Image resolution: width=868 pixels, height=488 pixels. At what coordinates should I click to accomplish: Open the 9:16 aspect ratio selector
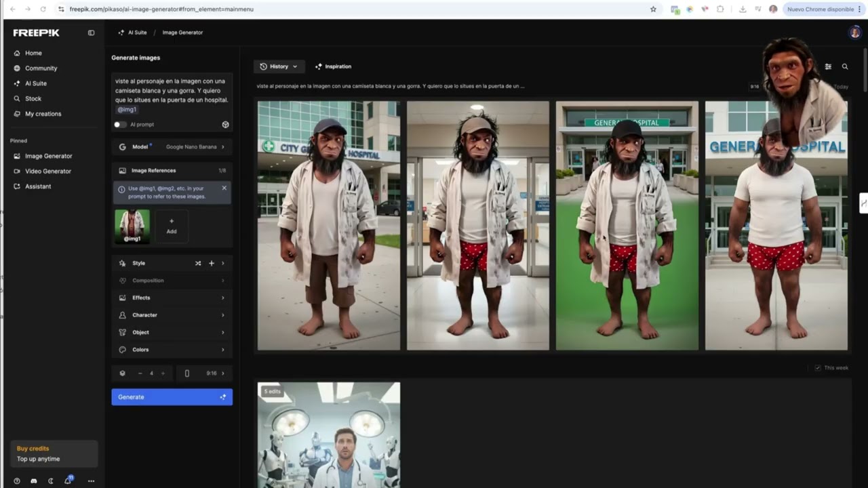coord(204,373)
